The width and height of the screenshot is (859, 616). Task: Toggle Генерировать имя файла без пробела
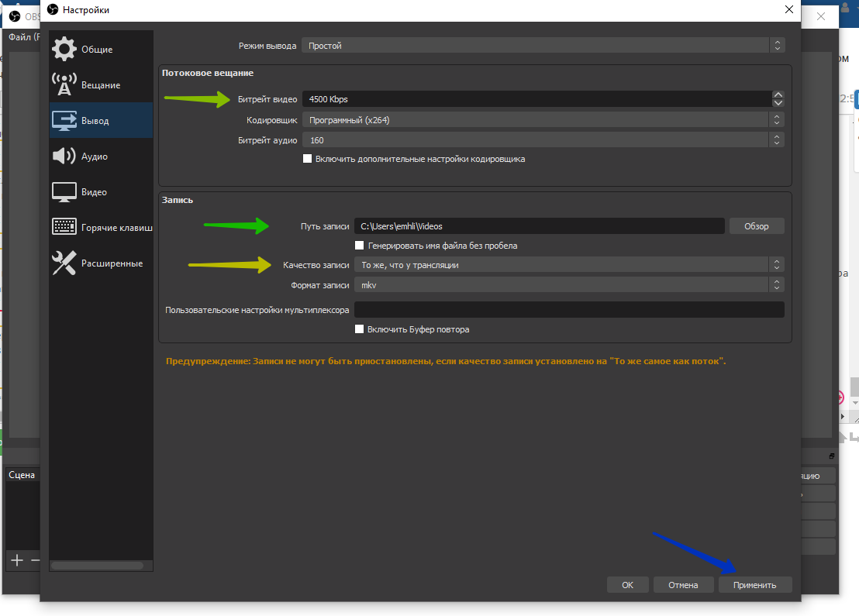360,246
